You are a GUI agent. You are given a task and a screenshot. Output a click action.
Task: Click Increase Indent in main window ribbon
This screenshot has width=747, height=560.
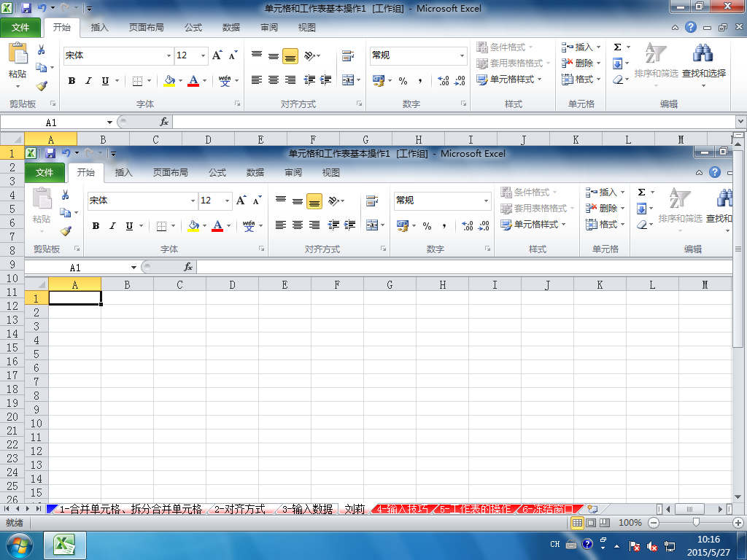click(x=326, y=80)
